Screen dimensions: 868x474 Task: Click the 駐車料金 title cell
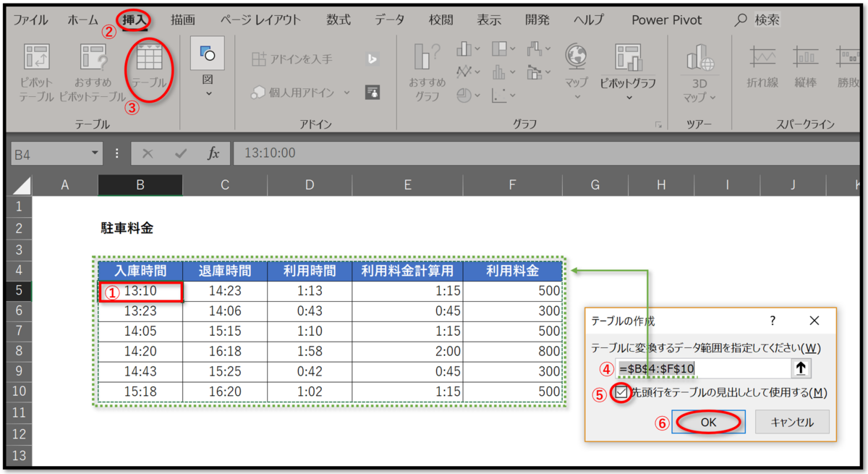click(x=127, y=229)
